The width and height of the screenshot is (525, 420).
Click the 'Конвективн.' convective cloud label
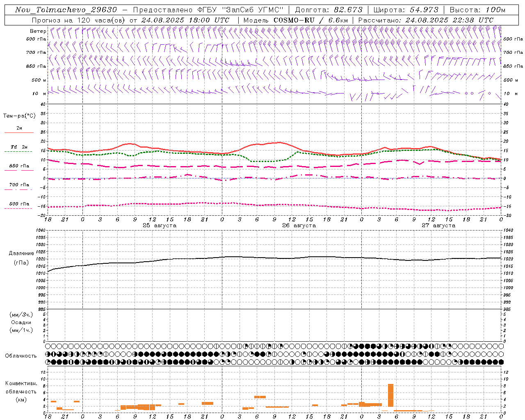pyautogui.click(x=21, y=383)
